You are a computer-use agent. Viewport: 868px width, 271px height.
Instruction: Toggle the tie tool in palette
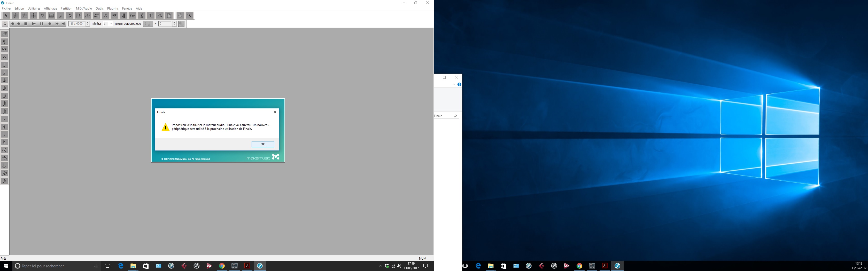point(4,165)
